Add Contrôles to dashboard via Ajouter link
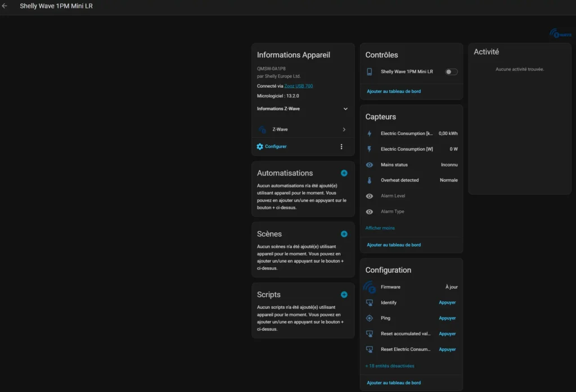Screen dimensions: 576x392 point(394,92)
